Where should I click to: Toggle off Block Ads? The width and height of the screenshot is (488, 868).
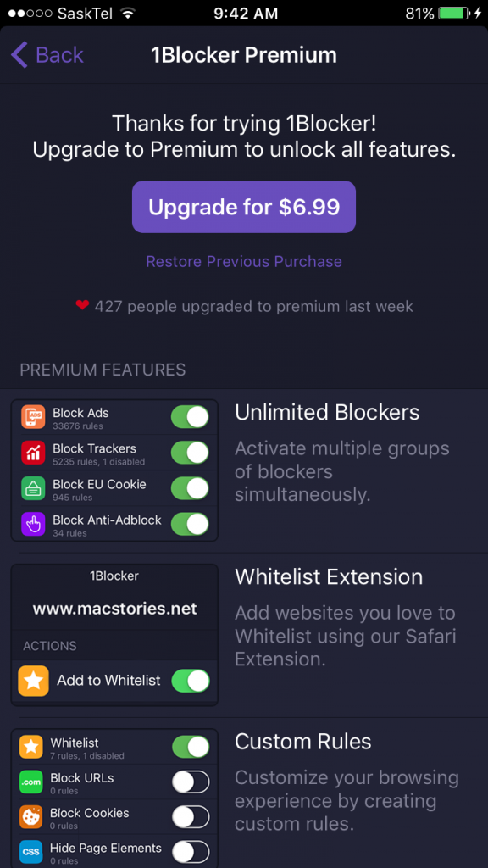189,416
